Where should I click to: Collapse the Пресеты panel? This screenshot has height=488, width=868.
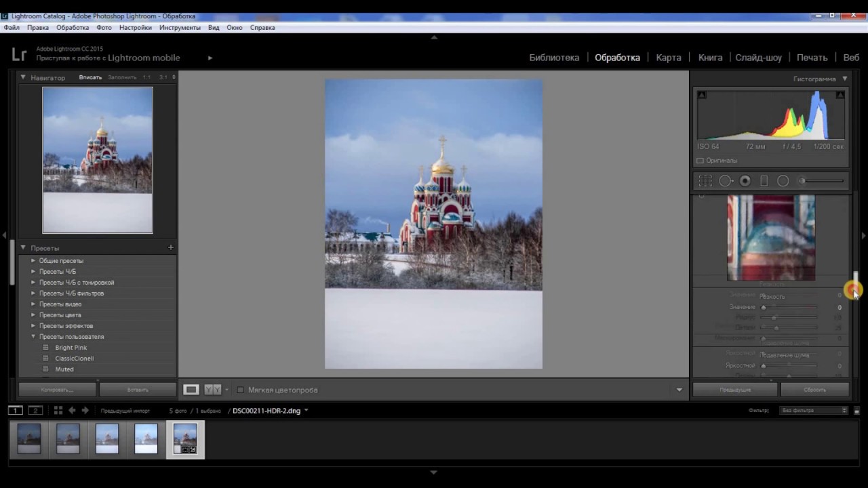pos(23,248)
